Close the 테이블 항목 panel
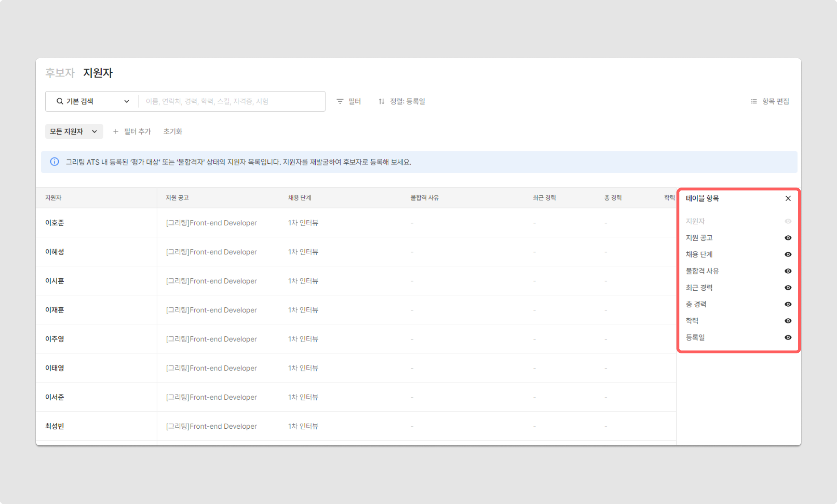 [x=788, y=198]
